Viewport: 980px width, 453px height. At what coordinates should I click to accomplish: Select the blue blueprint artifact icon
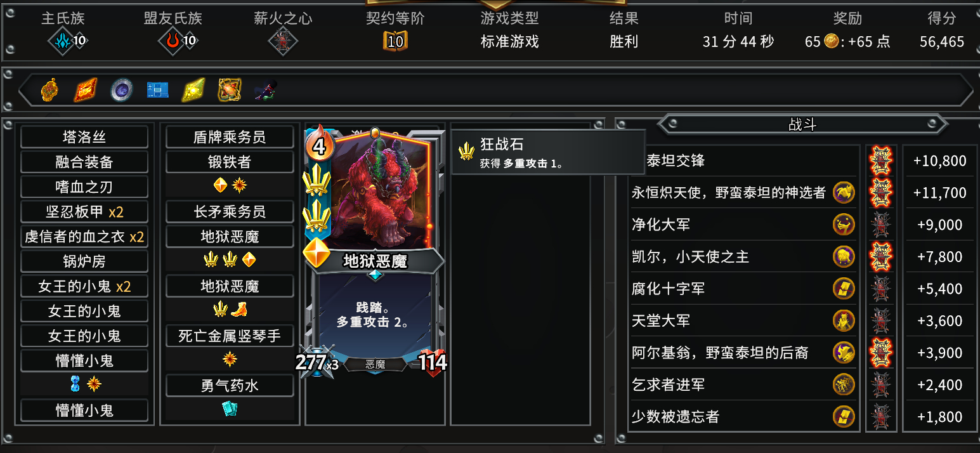coord(157,91)
